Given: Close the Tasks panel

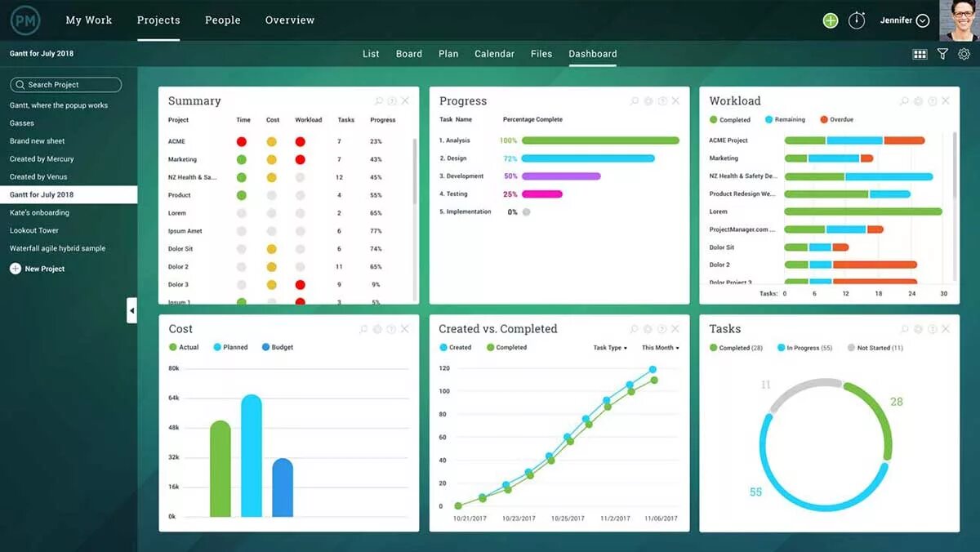Looking at the screenshot, I should tap(946, 329).
